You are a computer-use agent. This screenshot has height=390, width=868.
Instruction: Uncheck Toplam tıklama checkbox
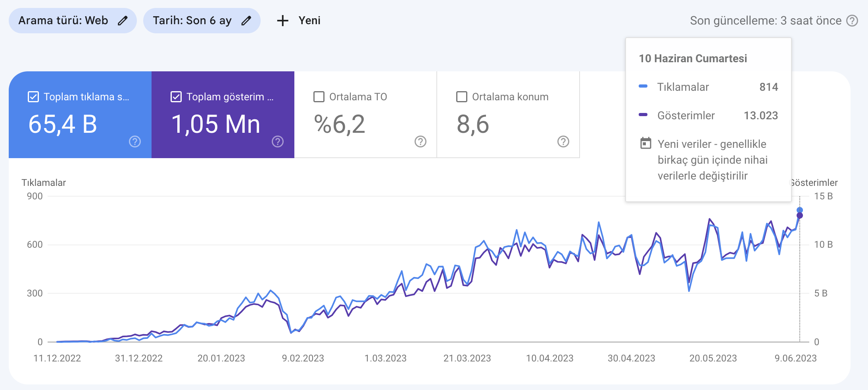(x=33, y=97)
